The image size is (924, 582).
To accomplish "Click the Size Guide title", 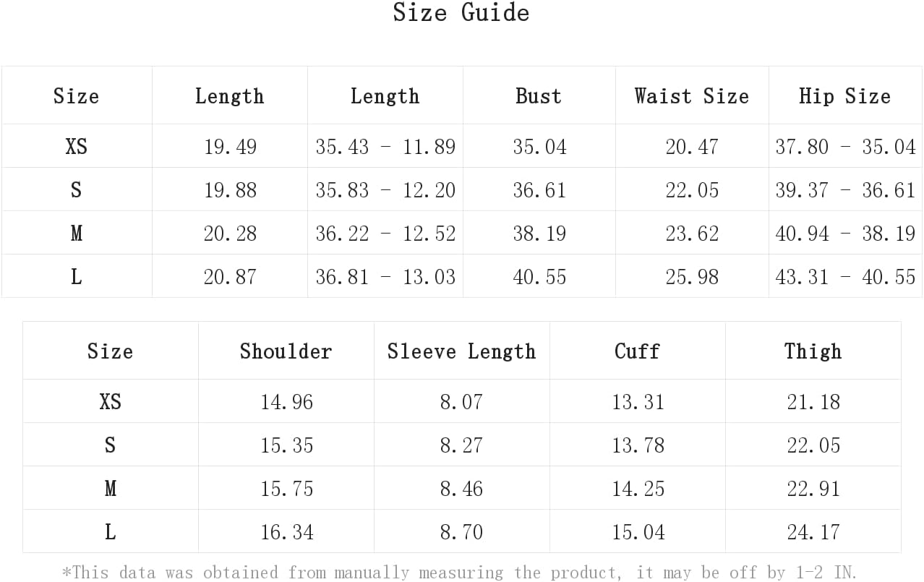I will click(461, 12).
